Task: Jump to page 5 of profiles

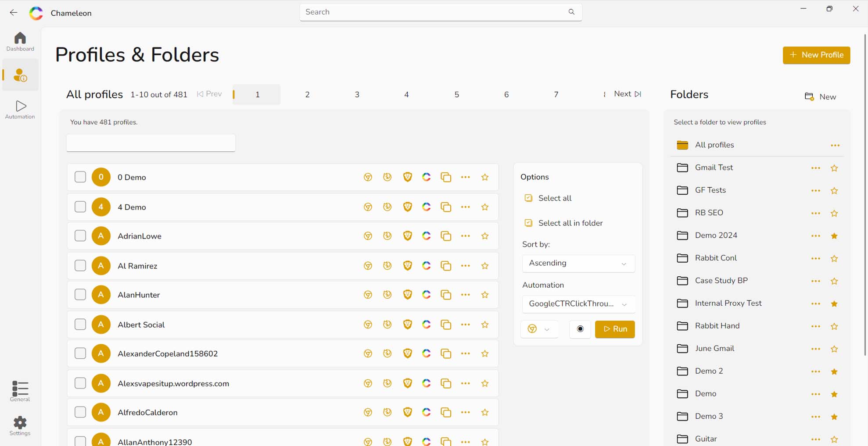Action: tap(456, 95)
